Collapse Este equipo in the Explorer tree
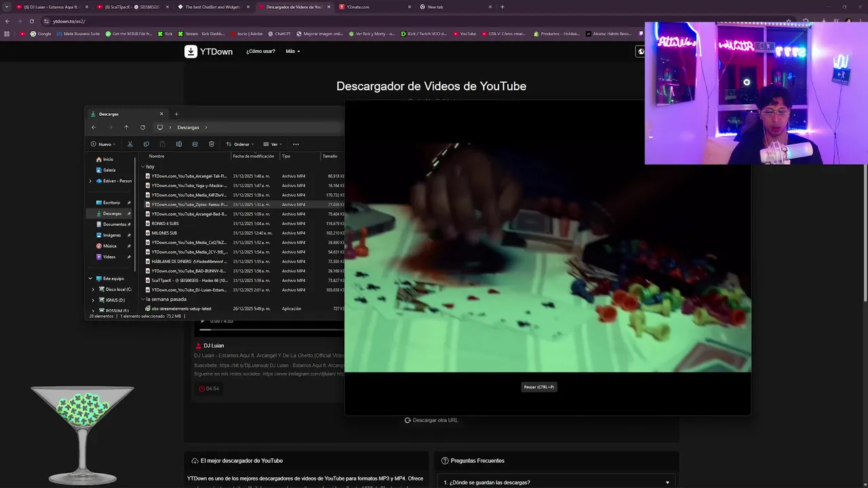The width and height of the screenshot is (868, 488). tap(90, 279)
